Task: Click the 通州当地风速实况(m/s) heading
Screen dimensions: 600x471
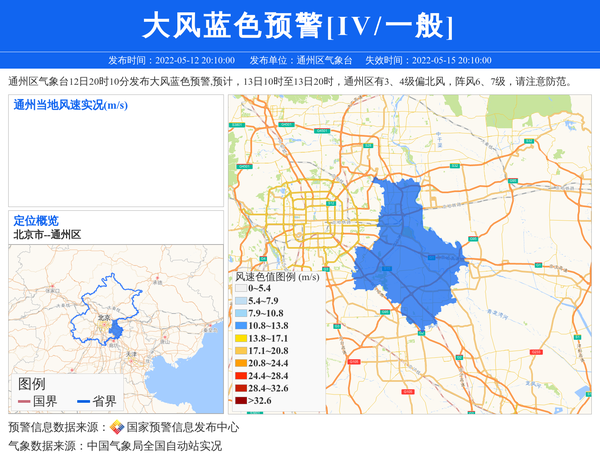Action: (70, 105)
